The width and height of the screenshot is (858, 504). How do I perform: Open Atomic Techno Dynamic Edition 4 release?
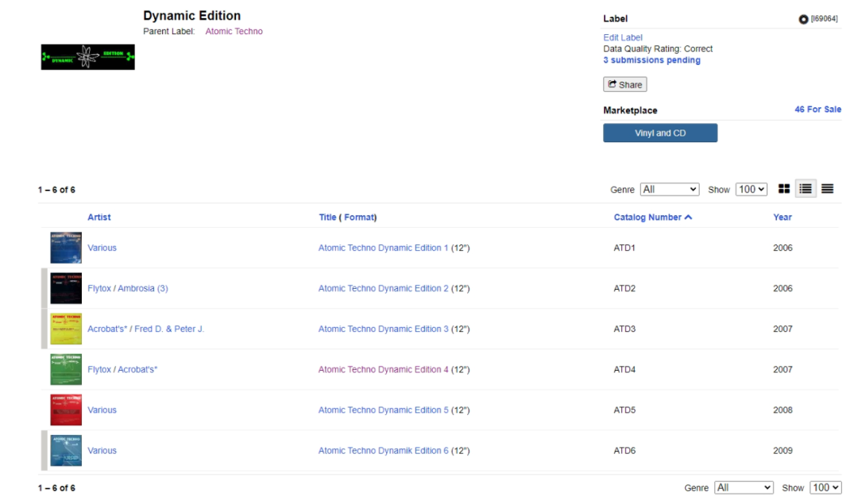click(x=383, y=370)
